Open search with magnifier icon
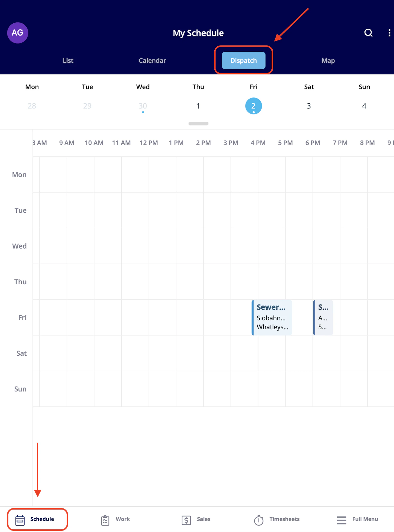This screenshot has width=394, height=532. (x=368, y=33)
